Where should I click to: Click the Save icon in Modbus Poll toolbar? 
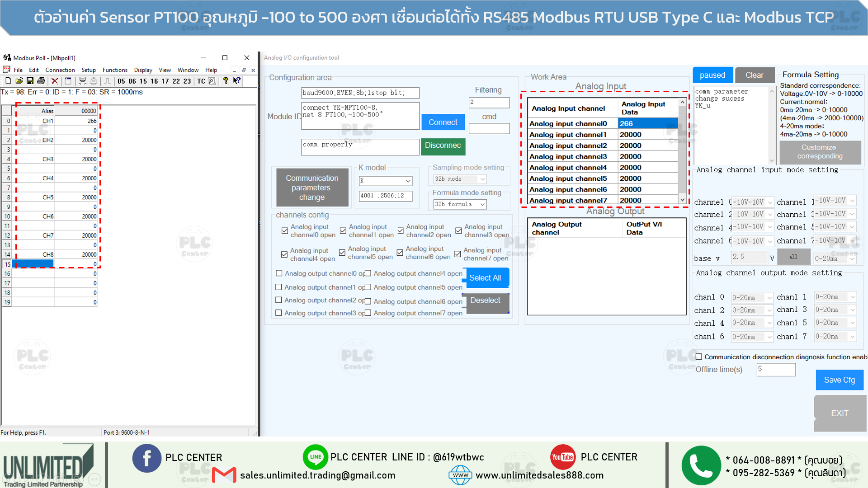pos(30,81)
